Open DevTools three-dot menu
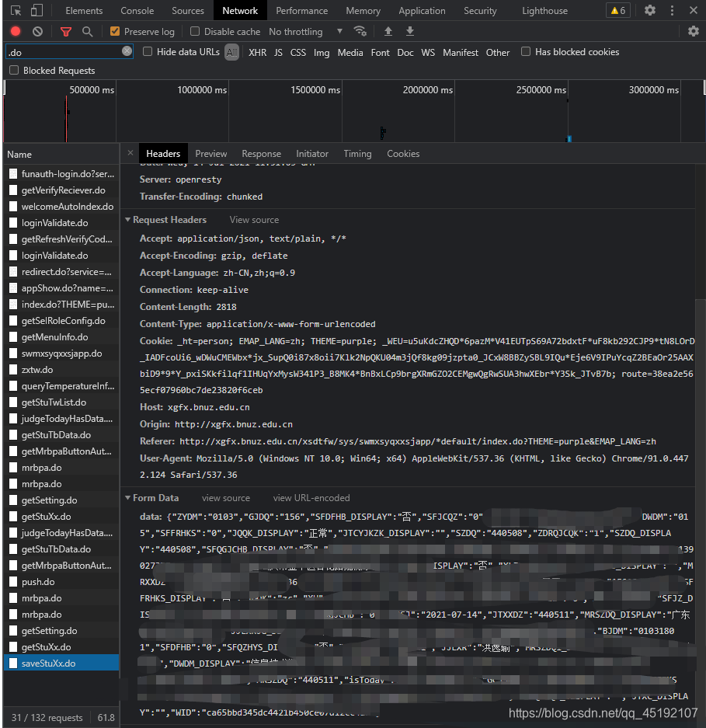 tap(672, 10)
